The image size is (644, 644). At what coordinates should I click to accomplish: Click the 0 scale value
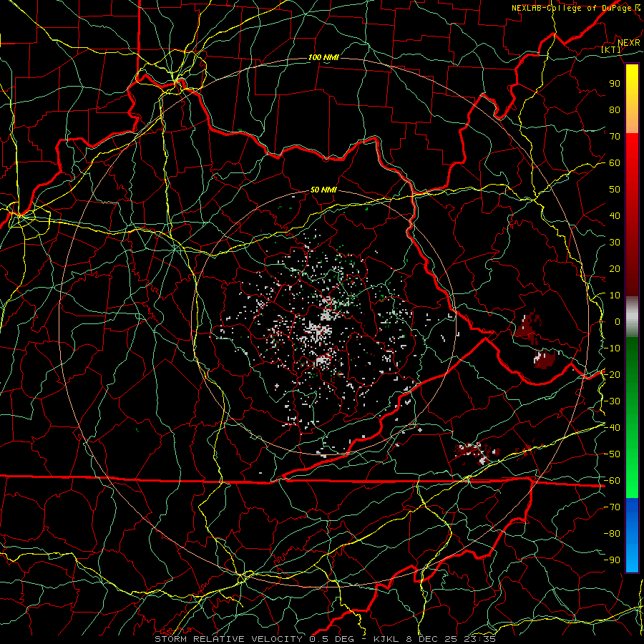[x=618, y=321]
